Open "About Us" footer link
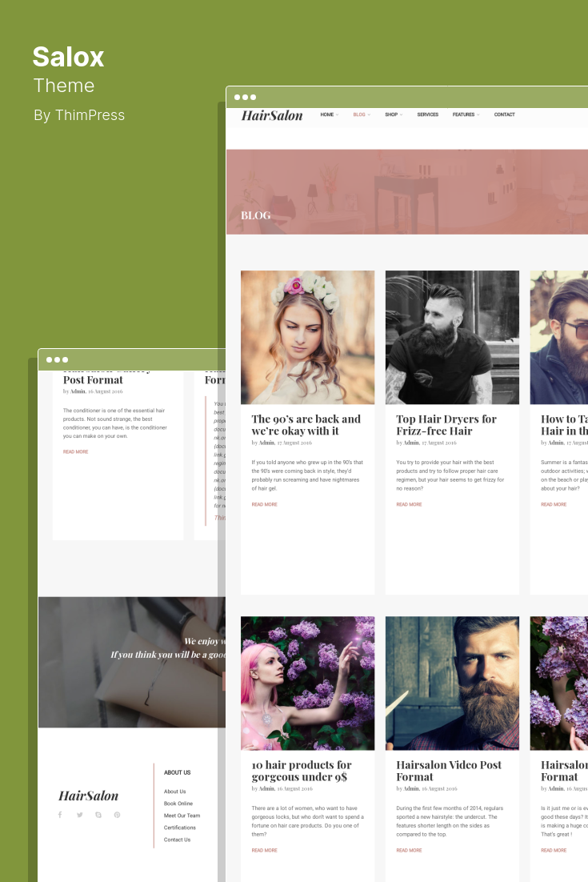588x882 pixels. (x=175, y=792)
